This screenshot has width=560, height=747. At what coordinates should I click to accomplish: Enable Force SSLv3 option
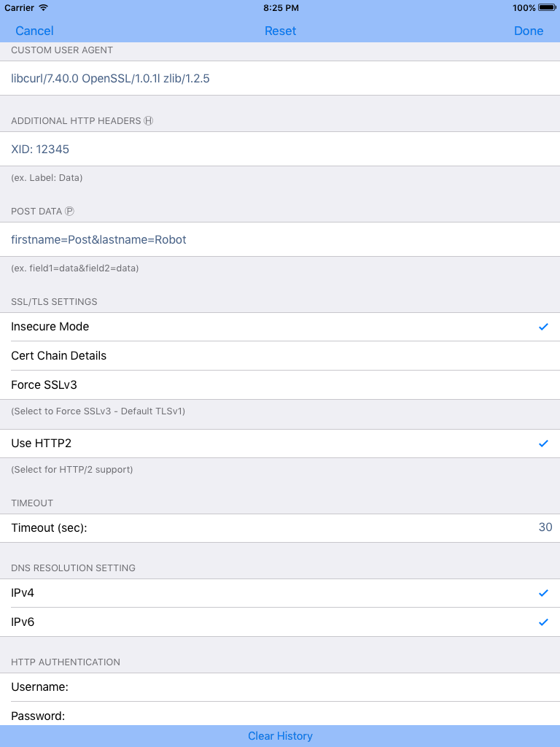coord(280,385)
